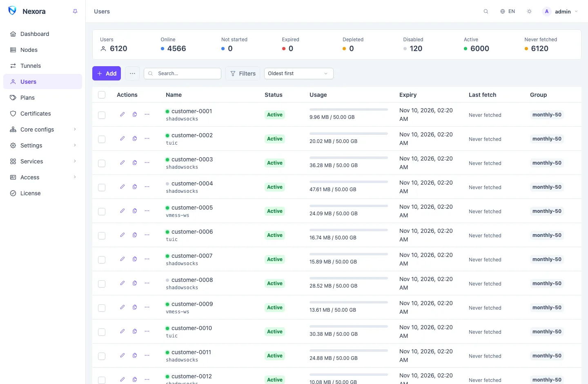Viewport: 588px width, 384px height.
Task: Click the usage bar for customer-0005
Action: click(x=349, y=206)
